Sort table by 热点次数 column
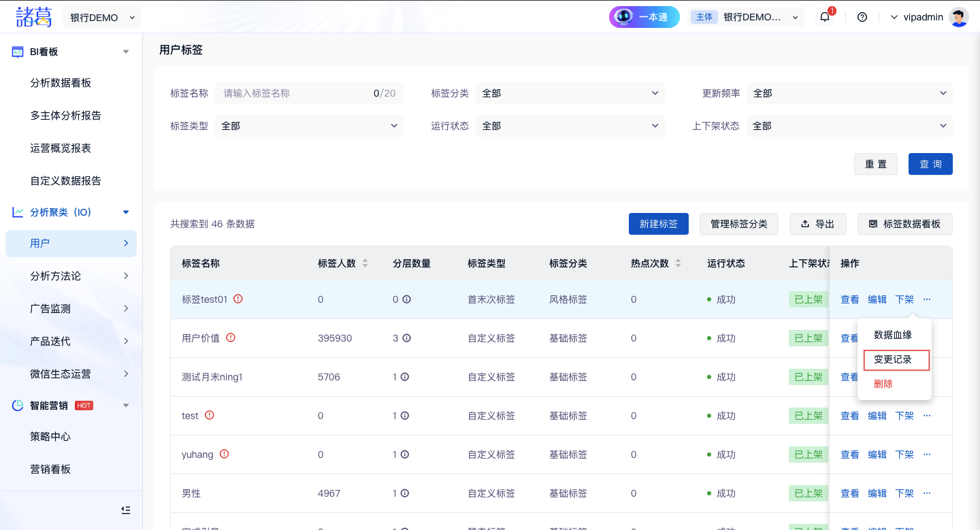This screenshot has height=530, width=980. pos(678,263)
